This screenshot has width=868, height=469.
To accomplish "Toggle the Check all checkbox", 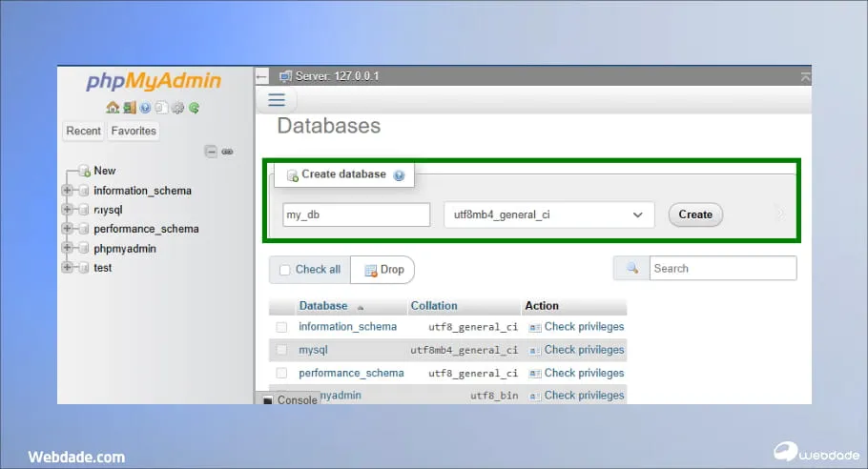I will pyautogui.click(x=284, y=270).
